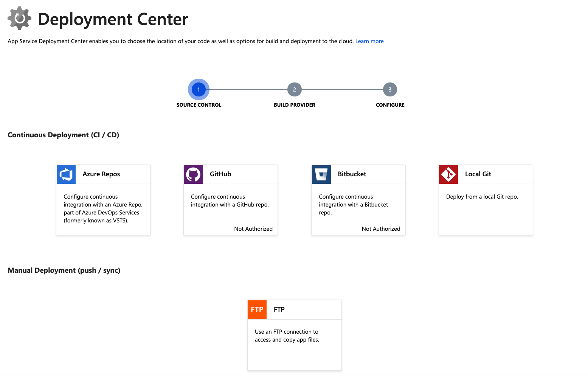This screenshot has height=376, width=588.
Task: Click the Local Git branch icon
Action: pyautogui.click(x=448, y=174)
